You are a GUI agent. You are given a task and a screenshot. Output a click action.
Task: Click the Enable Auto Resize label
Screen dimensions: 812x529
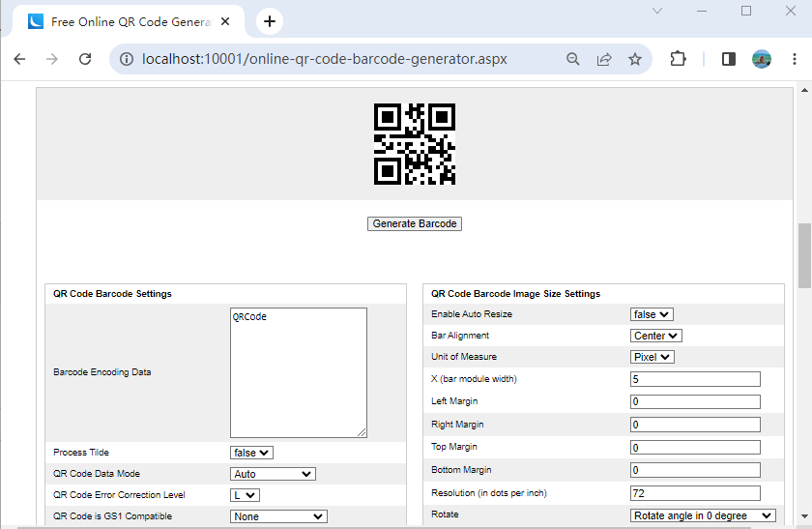tap(472, 314)
